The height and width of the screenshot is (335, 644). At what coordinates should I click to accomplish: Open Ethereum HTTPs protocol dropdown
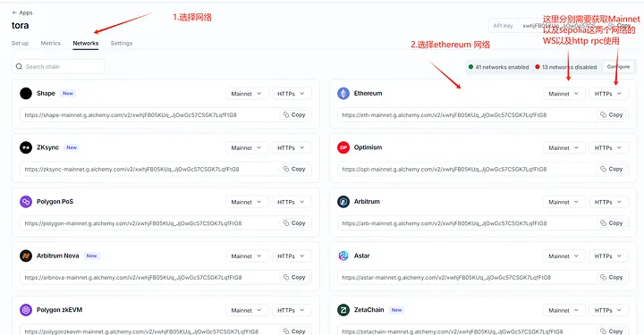pyautogui.click(x=609, y=94)
